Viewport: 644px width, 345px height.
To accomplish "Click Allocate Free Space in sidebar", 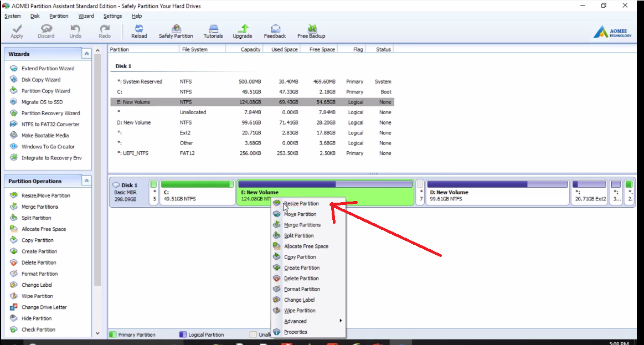I will [44, 229].
